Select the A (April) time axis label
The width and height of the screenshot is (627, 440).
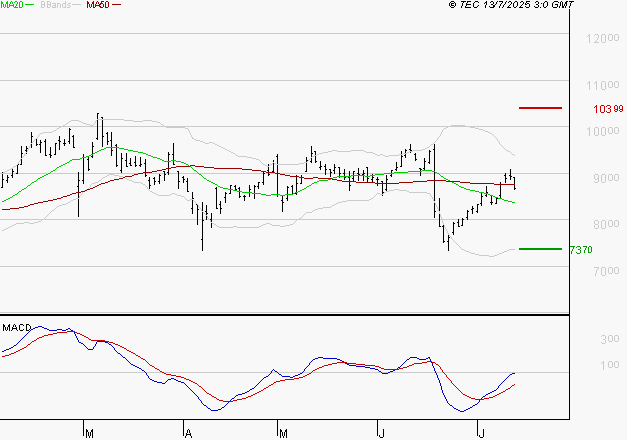(x=188, y=433)
